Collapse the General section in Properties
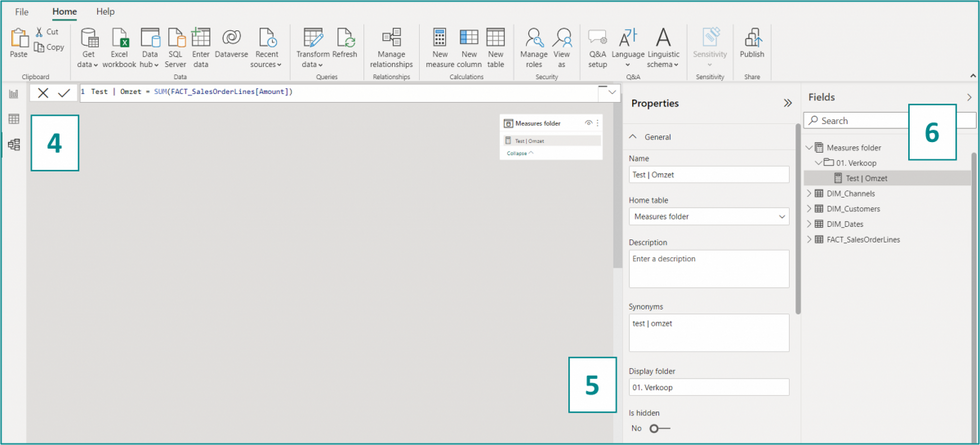Image resolution: width=980 pixels, height=445 pixels. click(x=632, y=136)
